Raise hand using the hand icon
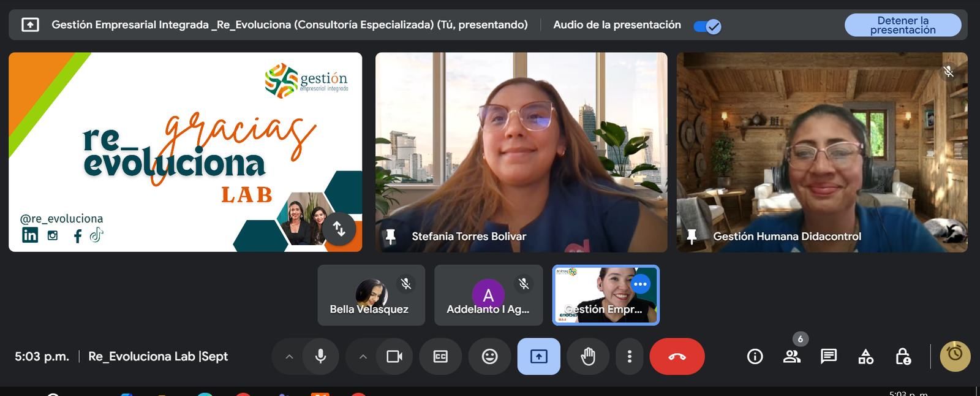The width and height of the screenshot is (980, 396). 588,356
